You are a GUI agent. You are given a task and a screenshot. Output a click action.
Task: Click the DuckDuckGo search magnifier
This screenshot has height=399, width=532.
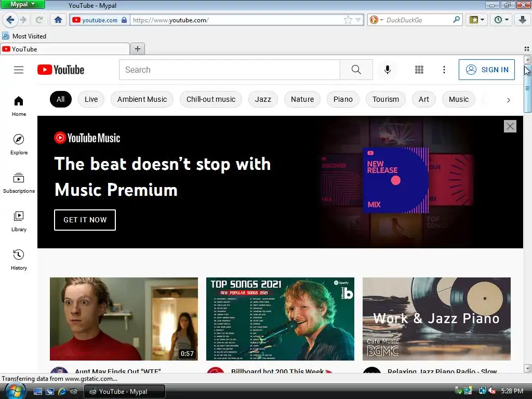(456, 20)
